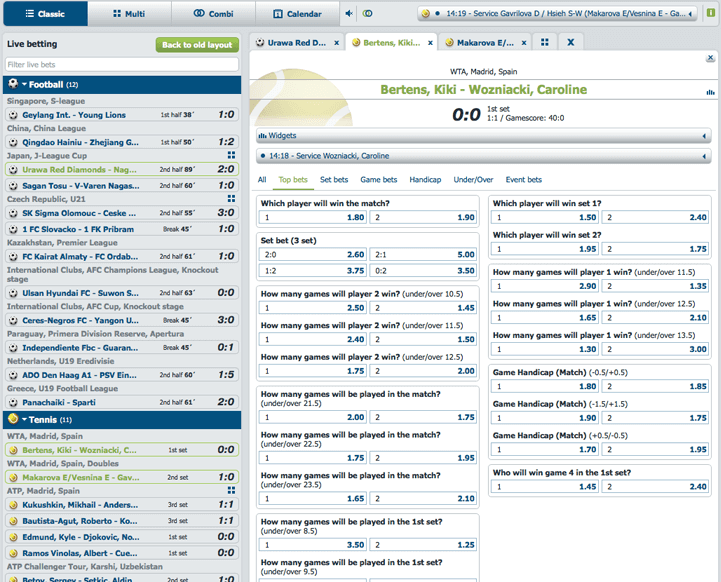Expand the top ticker bar arrow
This screenshot has height=582, width=721.
click(x=690, y=14)
